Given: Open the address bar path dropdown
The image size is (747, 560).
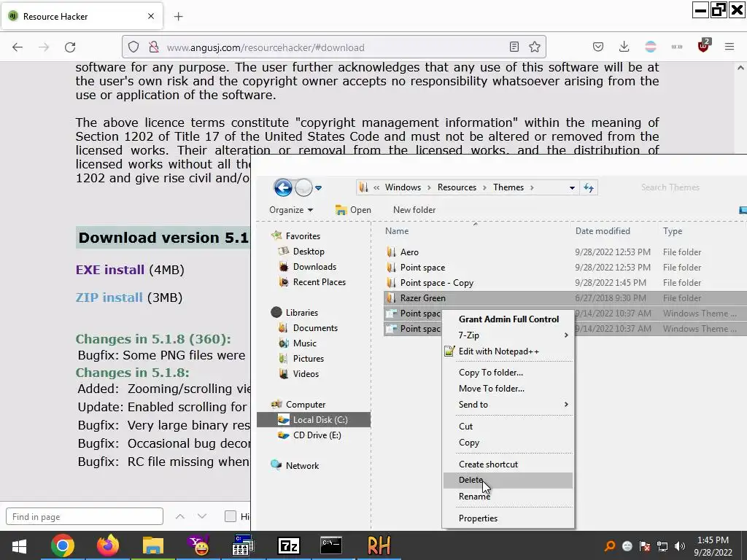Looking at the screenshot, I should (x=572, y=187).
